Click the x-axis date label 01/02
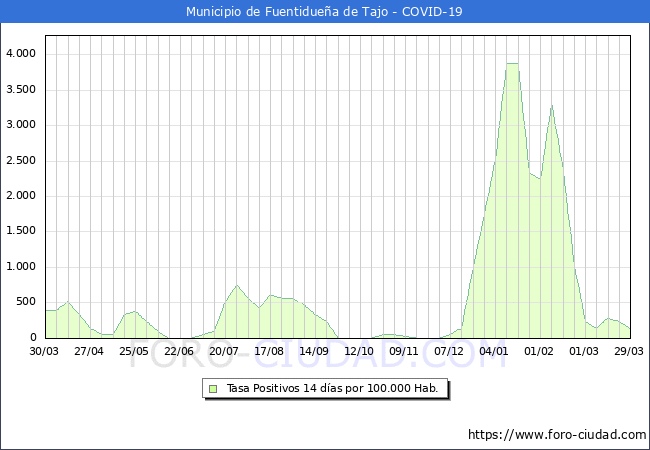The height and width of the screenshot is (450, 650). tap(538, 351)
